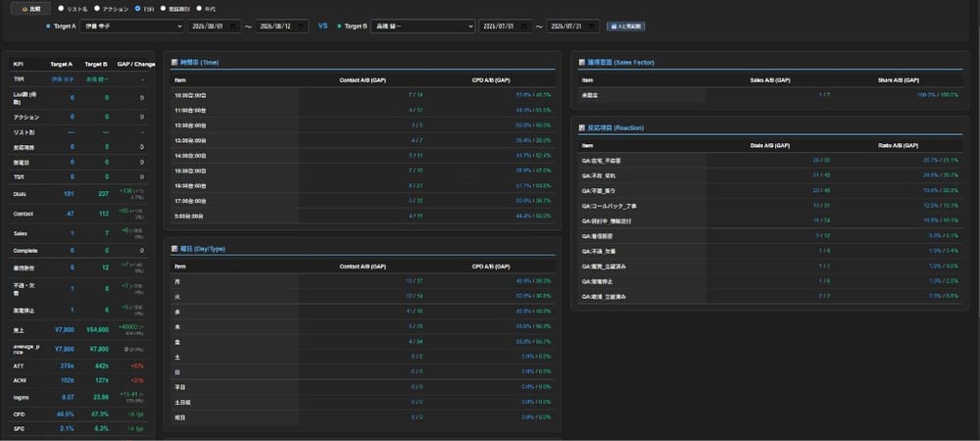Image resolution: width=980 pixels, height=441 pixels.
Task: Open calendar picker for 2026/08/12 date
Action: [x=301, y=26]
